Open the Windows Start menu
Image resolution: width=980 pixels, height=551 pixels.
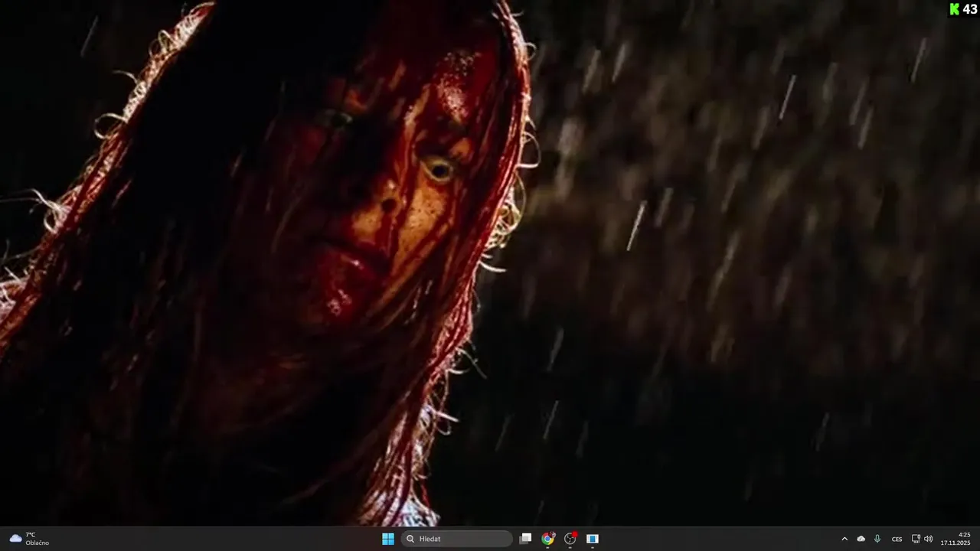pyautogui.click(x=388, y=539)
